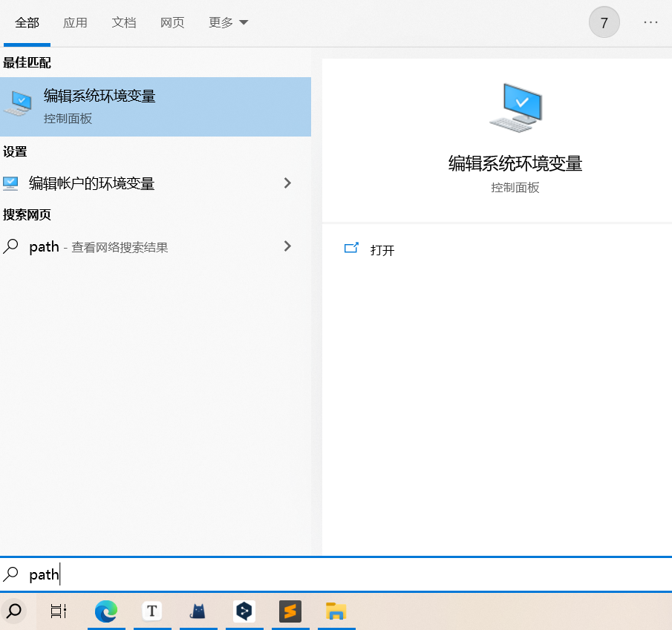Open the blue cat app on taskbar

(198, 611)
